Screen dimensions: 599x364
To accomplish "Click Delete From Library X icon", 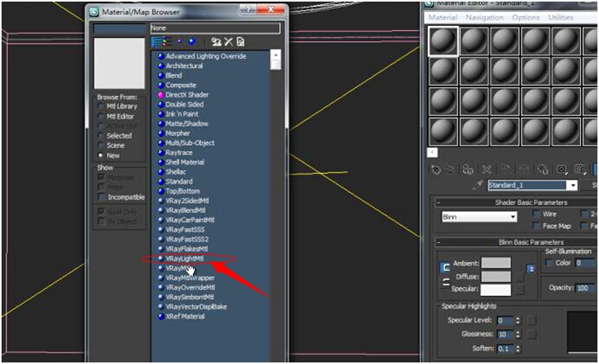I will [229, 42].
